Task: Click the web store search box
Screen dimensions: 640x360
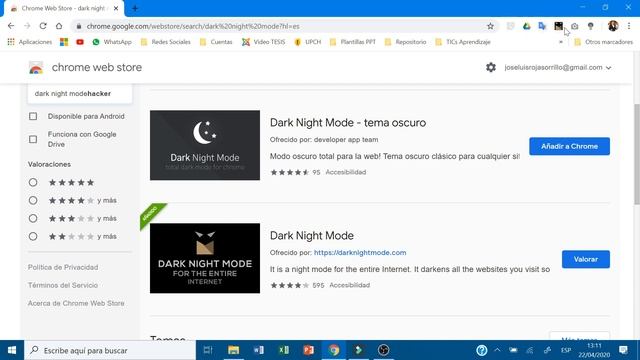Action: (80, 93)
